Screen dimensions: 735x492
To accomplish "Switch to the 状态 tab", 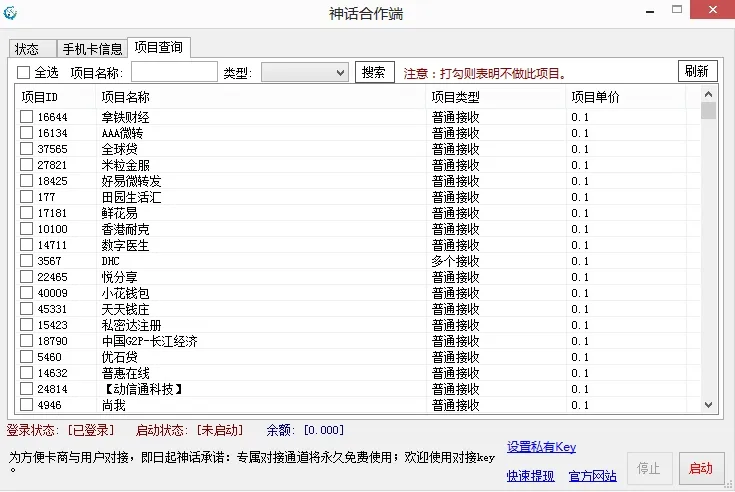I will 27,48.
